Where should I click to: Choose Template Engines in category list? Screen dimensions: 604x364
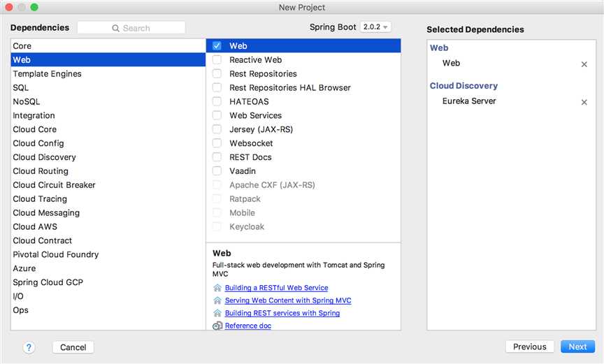[47, 74]
